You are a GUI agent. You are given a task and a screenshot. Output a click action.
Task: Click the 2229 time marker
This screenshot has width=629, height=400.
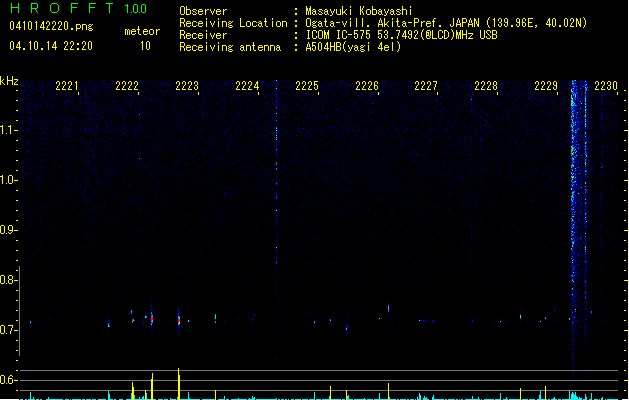pyautogui.click(x=546, y=86)
